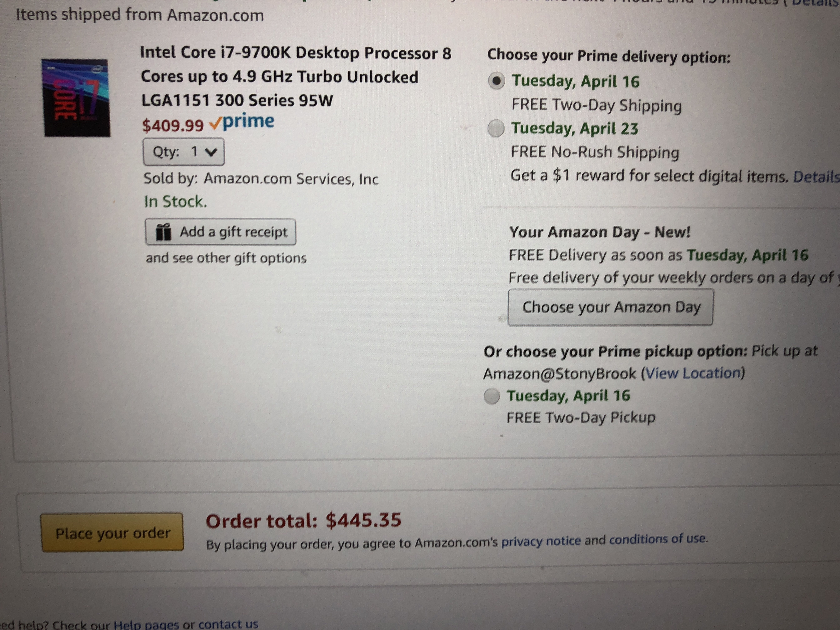Open the Qty quantity dropdown

pos(184,152)
